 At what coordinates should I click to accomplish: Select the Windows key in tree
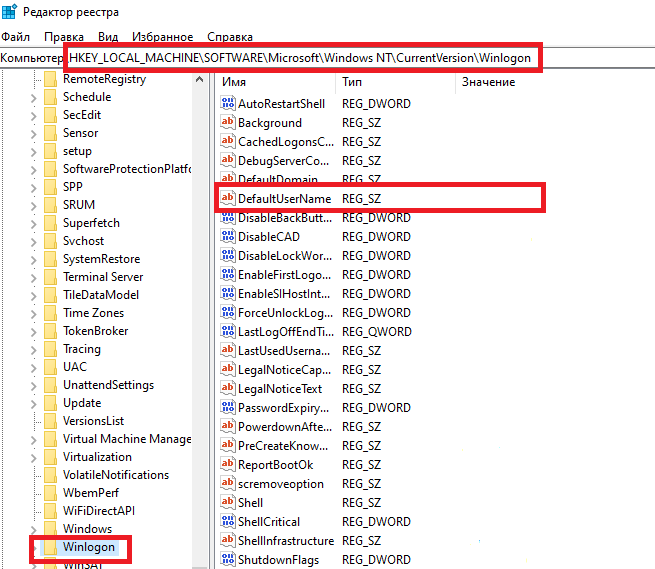click(x=87, y=529)
